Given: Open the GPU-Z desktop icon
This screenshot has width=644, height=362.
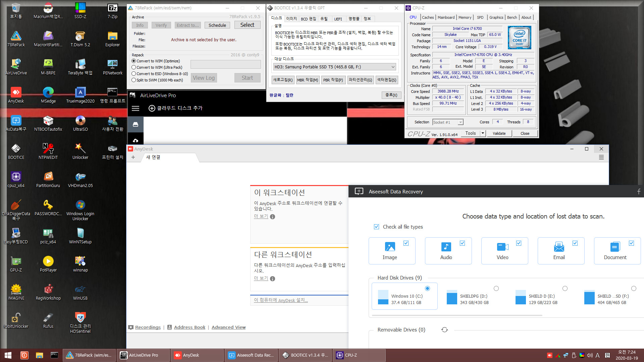Looking at the screenshot, I should click(x=16, y=264).
